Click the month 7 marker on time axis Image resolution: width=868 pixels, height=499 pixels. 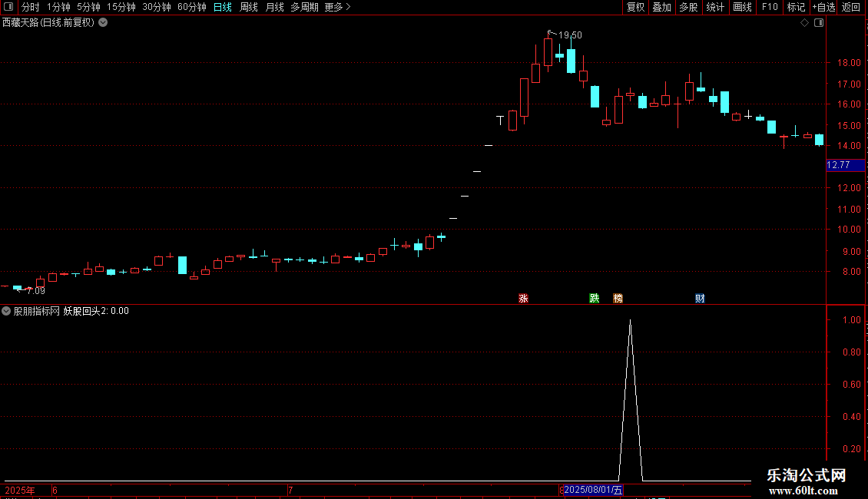[x=290, y=490]
